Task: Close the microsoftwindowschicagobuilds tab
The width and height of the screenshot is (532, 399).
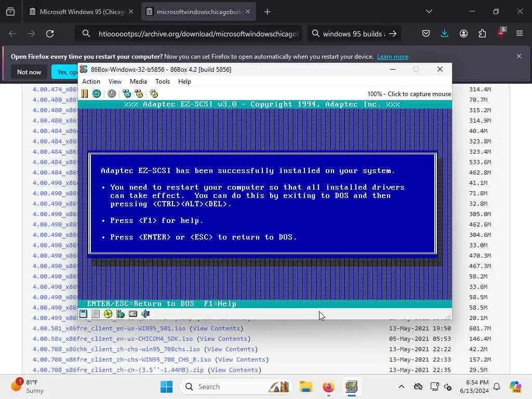Action: click(x=248, y=11)
